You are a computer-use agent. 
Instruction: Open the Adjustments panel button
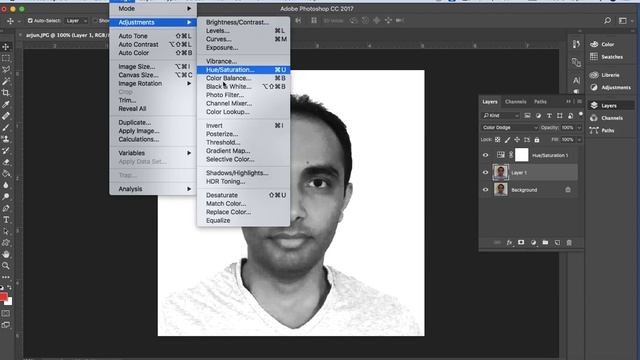(x=610, y=87)
